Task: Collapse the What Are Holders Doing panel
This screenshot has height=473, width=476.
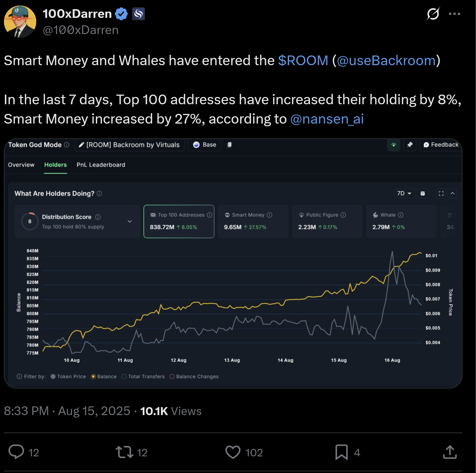Action: tap(453, 193)
